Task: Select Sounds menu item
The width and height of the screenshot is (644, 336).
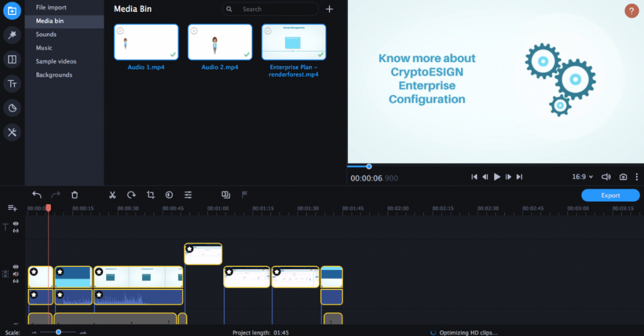Action: [x=64, y=35]
